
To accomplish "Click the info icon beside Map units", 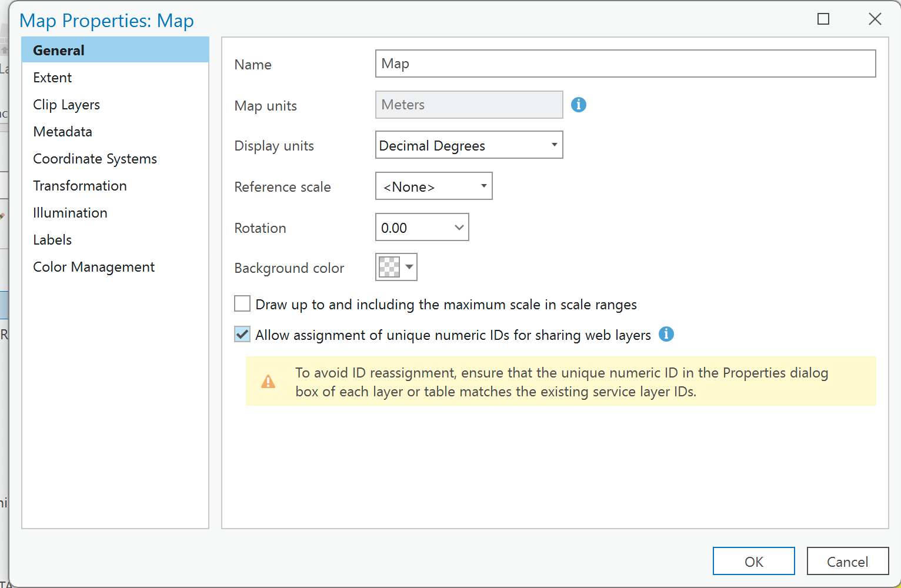I will point(579,105).
